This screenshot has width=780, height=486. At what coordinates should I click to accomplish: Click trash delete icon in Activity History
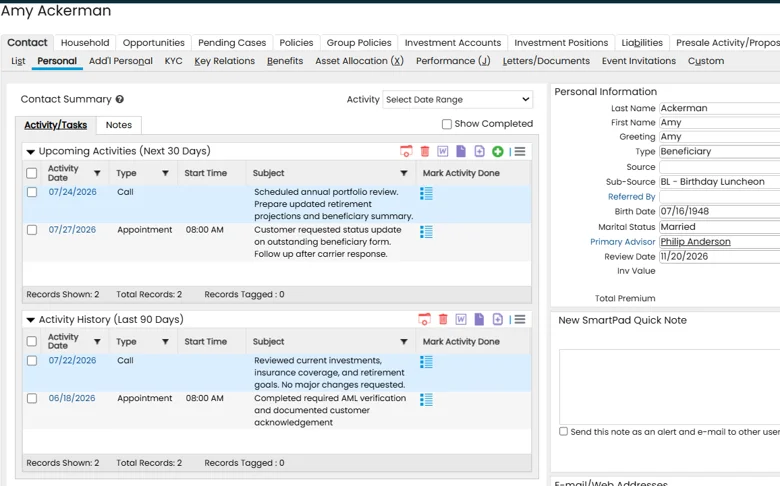(443, 319)
